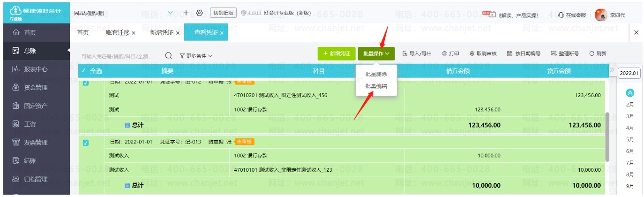Uncheck voucher 记-012 checkbox

pyautogui.click(x=85, y=83)
